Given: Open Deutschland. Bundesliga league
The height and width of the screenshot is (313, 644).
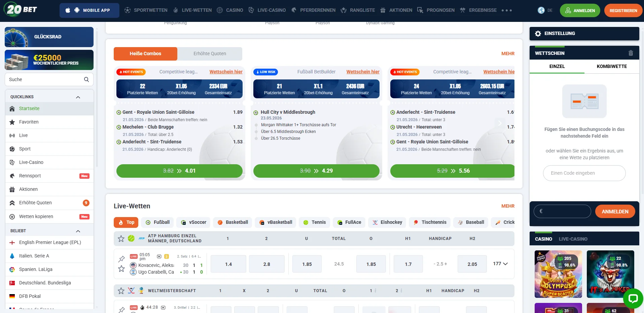Looking at the screenshot, I should pos(49,283).
